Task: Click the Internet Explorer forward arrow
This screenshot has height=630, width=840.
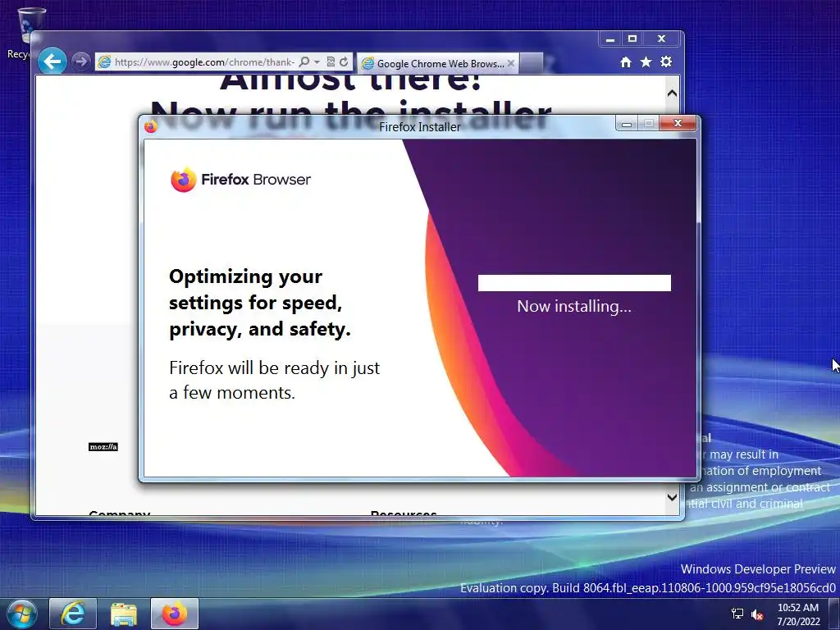Action: [x=81, y=62]
